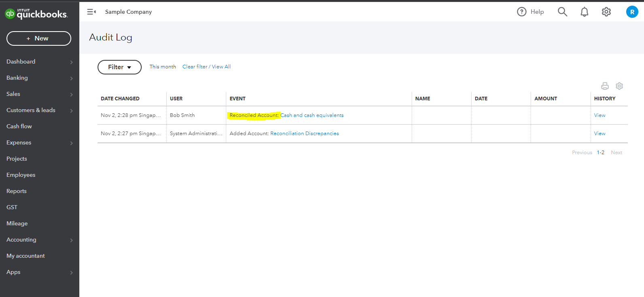This screenshot has height=297, width=644.
Task: Click the QuickBooks logo
Action: 36,14
